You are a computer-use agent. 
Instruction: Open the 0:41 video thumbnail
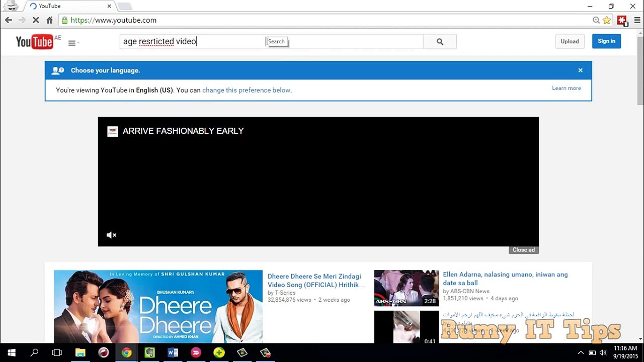click(407, 327)
